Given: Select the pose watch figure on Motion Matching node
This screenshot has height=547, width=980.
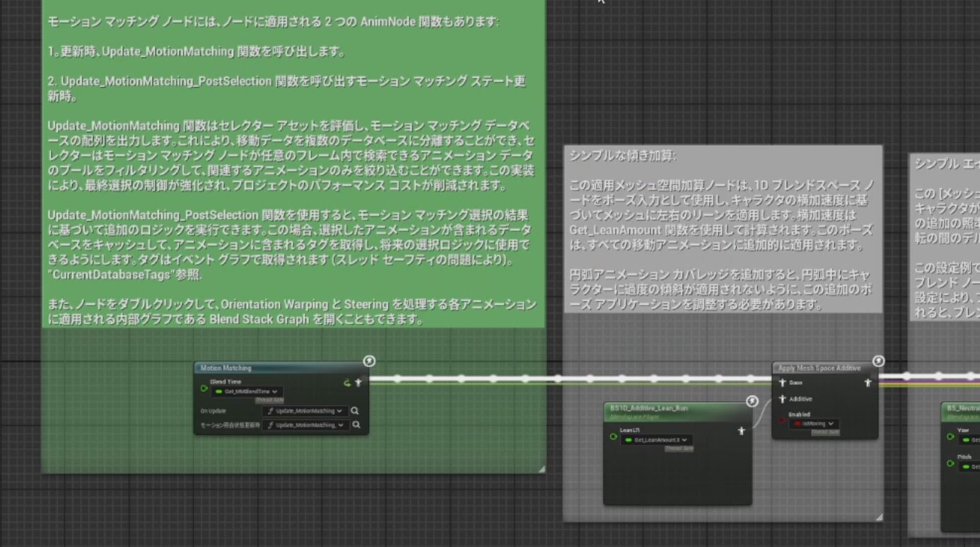Looking at the screenshot, I should [x=358, y=382].
